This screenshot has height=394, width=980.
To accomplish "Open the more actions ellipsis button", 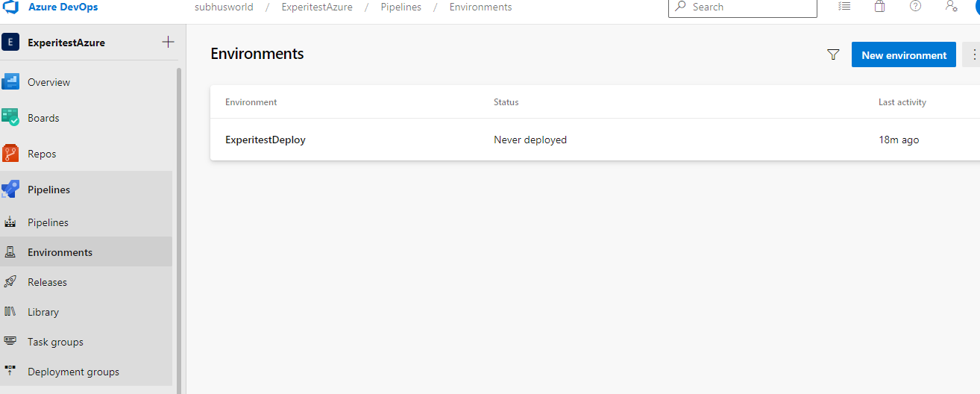I will pos(972,54).
